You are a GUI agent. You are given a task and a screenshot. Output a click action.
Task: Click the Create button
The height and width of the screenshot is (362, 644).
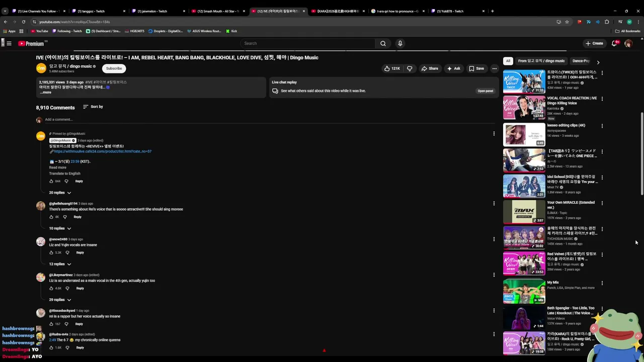pyautogui.click(x=594, y=43)
